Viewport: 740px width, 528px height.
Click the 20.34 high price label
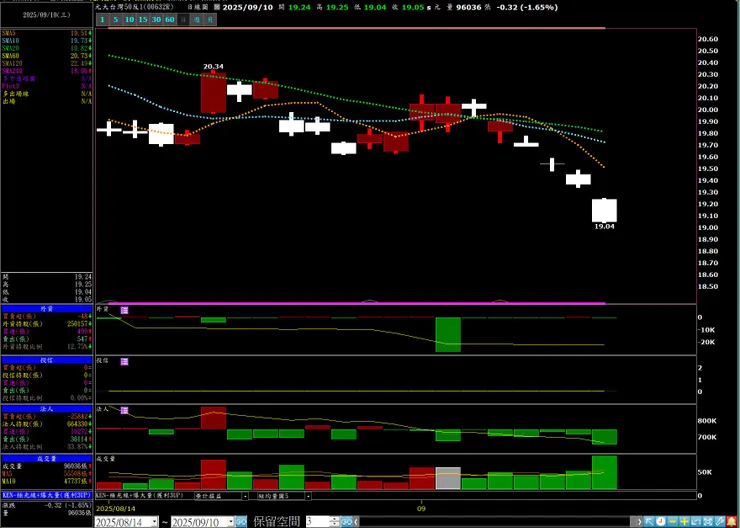(x=213, y=67)
